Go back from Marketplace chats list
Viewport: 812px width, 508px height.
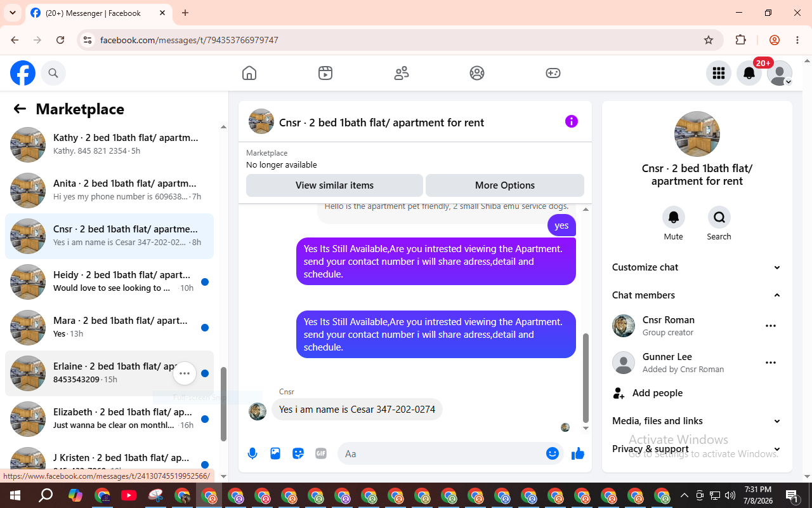coord(20,109)
